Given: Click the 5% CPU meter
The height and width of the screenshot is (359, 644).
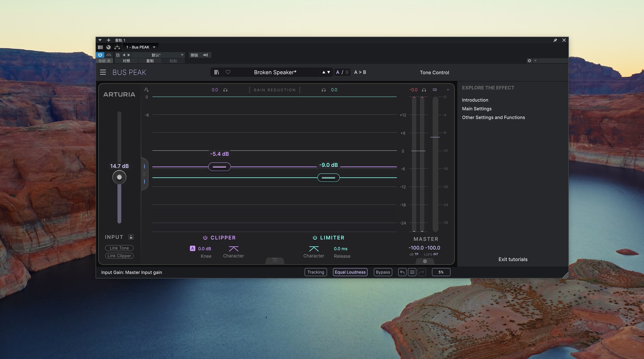Looking at the screenshot, I should pyautogui.click(x=441, y=272).
